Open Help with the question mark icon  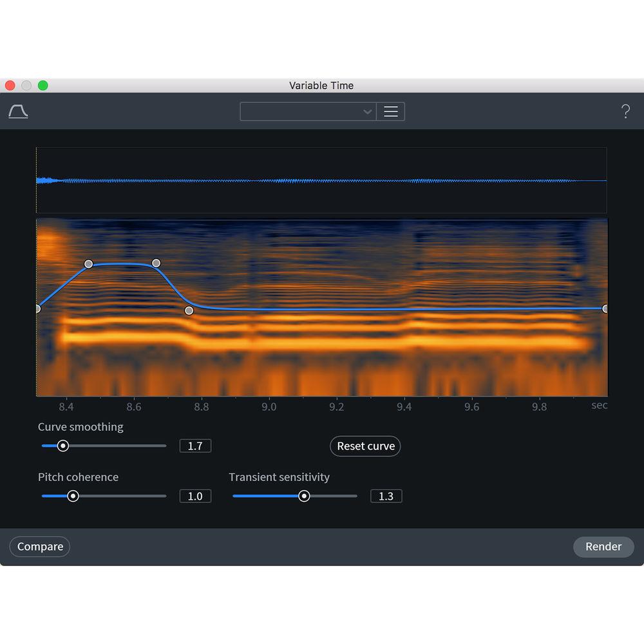[625, 111]
